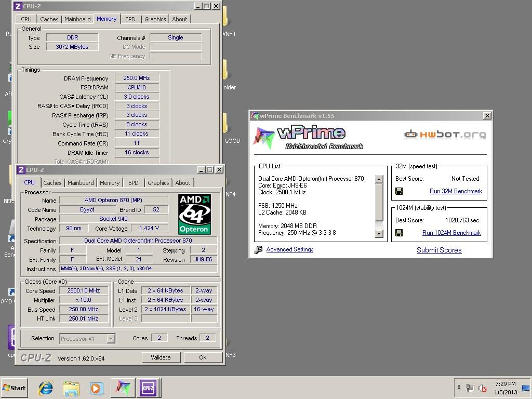The image size is (532, 399).
Task: Click the Advanced Settings magnifier icon
Action: pos(258,250)
